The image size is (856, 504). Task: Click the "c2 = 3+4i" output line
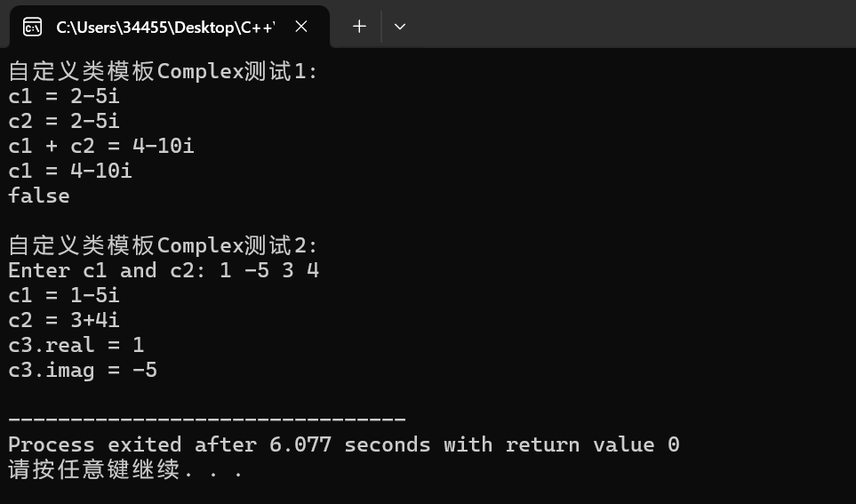(x=64, y=320)
